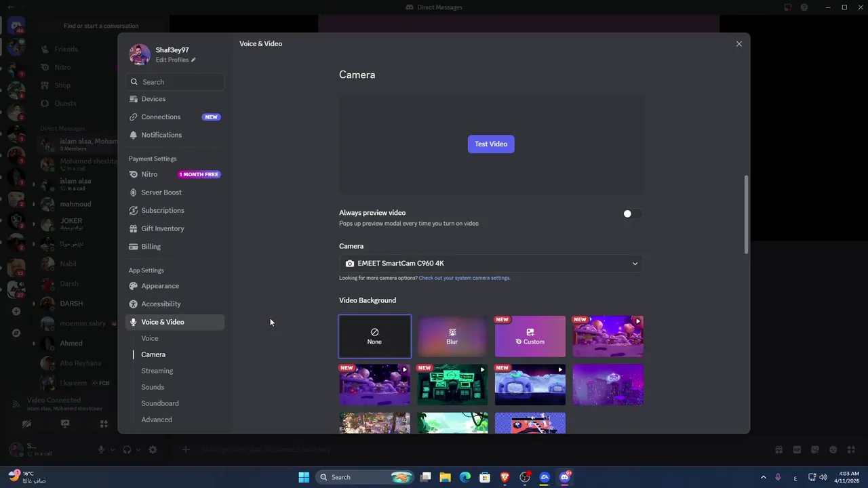868x488 pixels.
Task: Click the settings Search input field
Action: (175, 82)
